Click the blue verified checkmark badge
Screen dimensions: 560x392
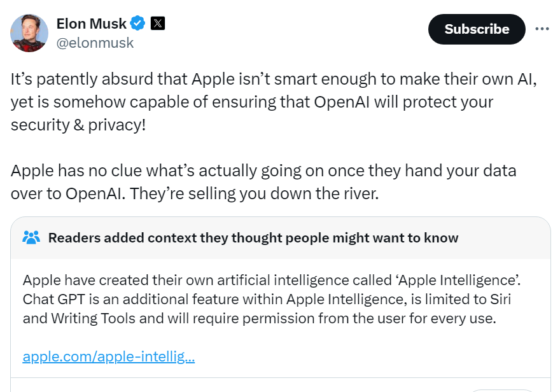(137, 24)
